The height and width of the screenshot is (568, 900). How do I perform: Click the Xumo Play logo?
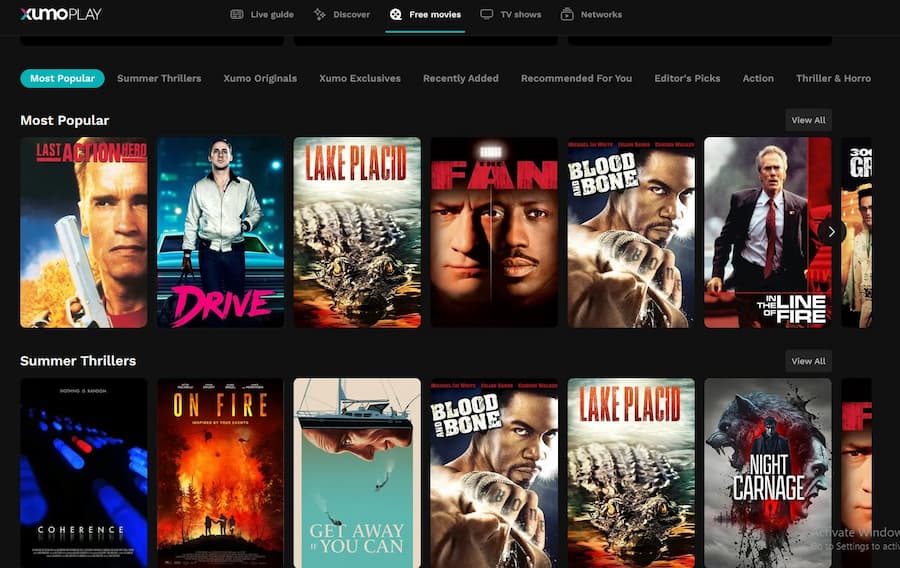[61, 14]
